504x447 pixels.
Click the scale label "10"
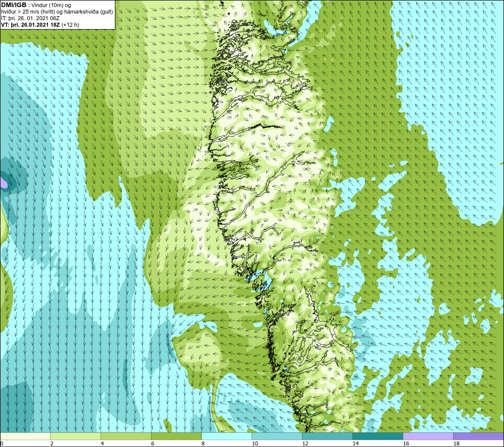tap(255, 443)
